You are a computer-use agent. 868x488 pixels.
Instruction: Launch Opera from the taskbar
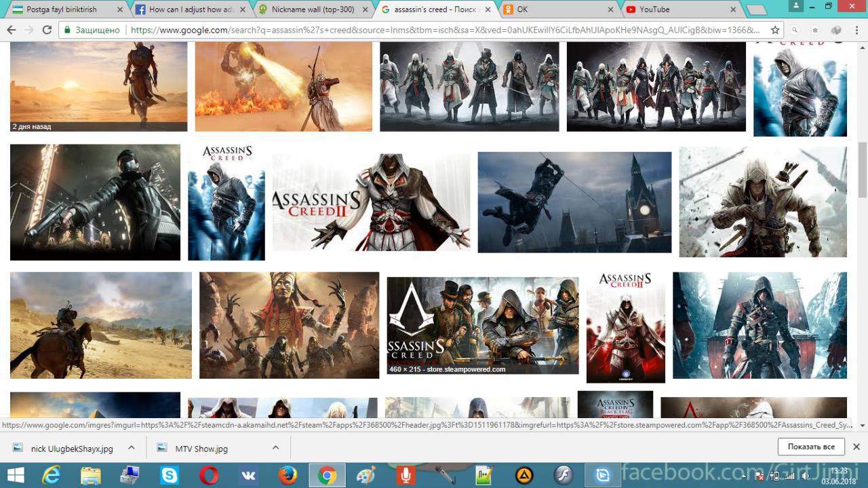pyautogui.click(x=209, y=475)
